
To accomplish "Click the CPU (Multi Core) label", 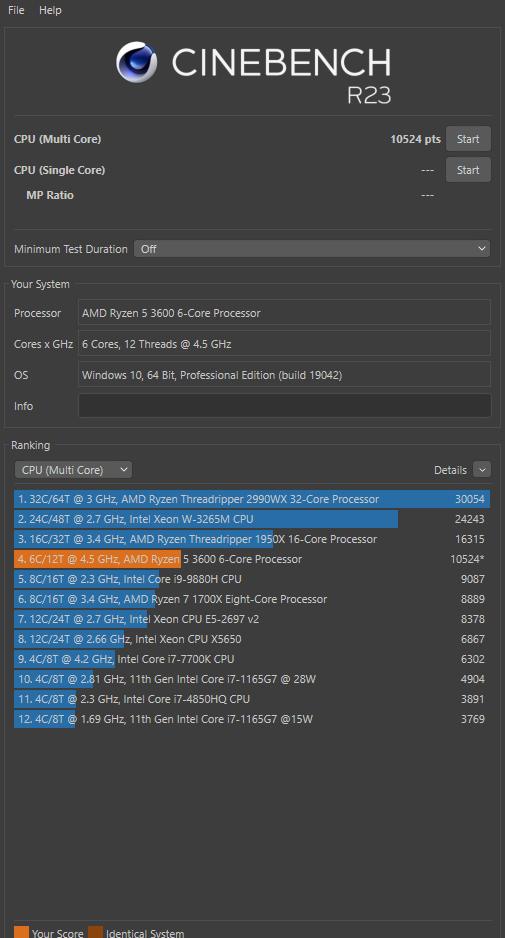I will pyautogui.click(x=57, y=139).
